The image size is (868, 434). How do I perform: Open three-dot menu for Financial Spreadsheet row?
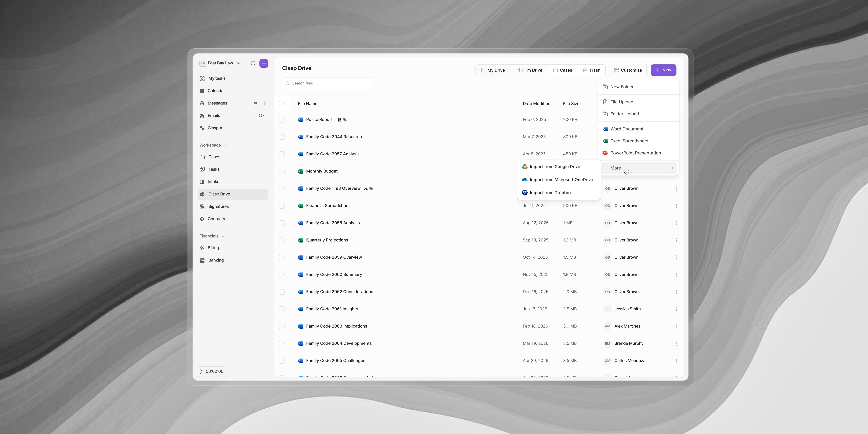[x=676, y=206]
